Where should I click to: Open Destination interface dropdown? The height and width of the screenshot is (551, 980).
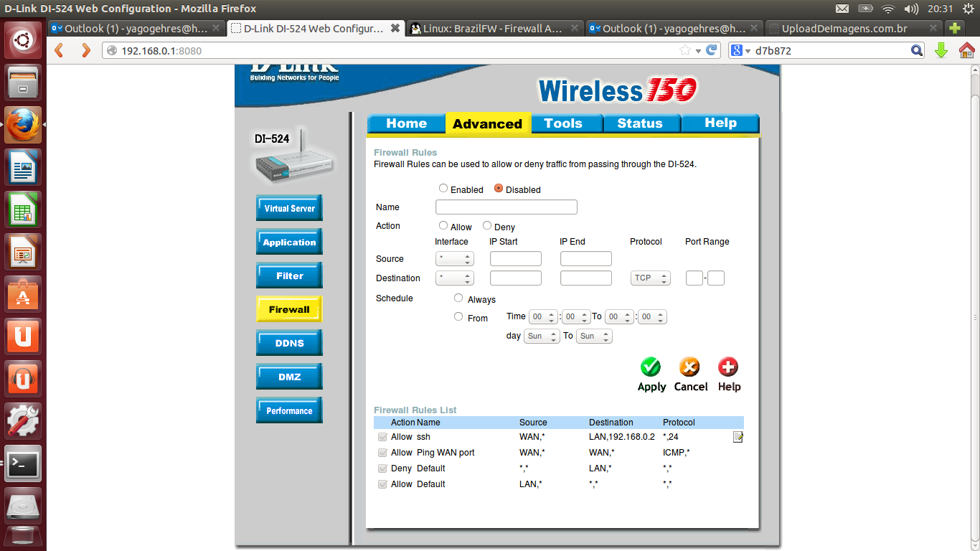pyautogui.click(x=454, y=278)
